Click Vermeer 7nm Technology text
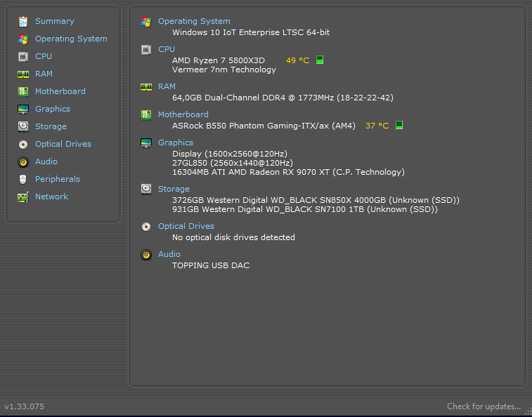This screenshot has width=532, height=417. 224,69
